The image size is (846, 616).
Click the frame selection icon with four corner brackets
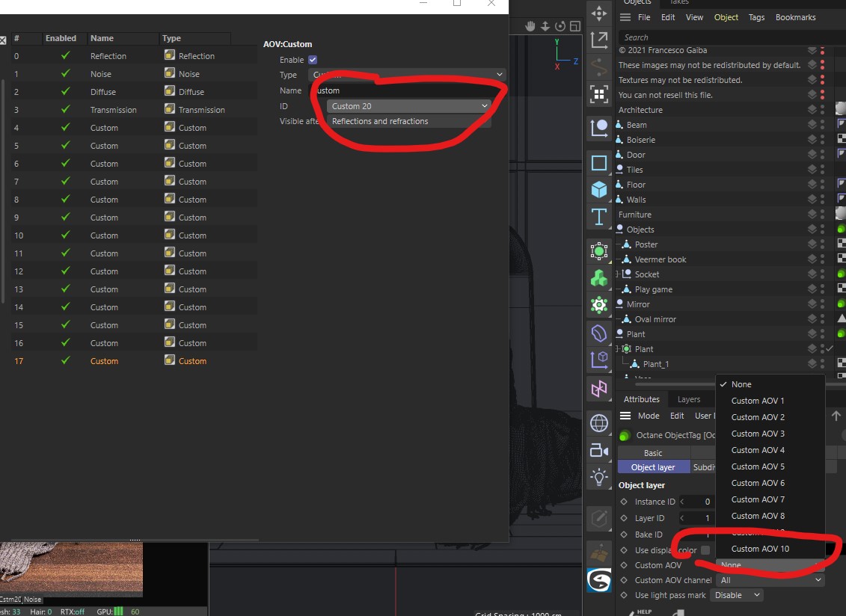599,95
